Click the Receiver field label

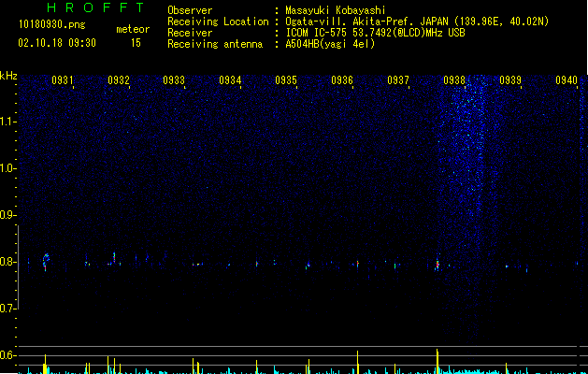[x=190, y=33]
